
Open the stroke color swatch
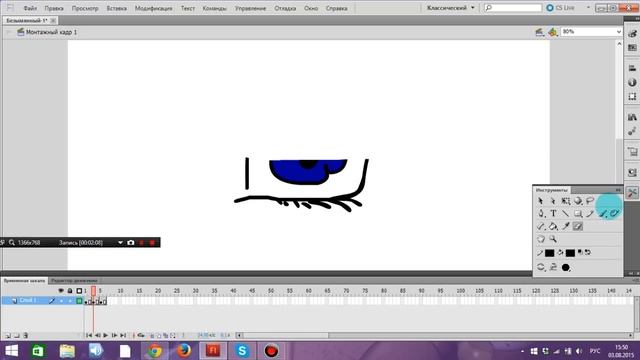(549, 253)
